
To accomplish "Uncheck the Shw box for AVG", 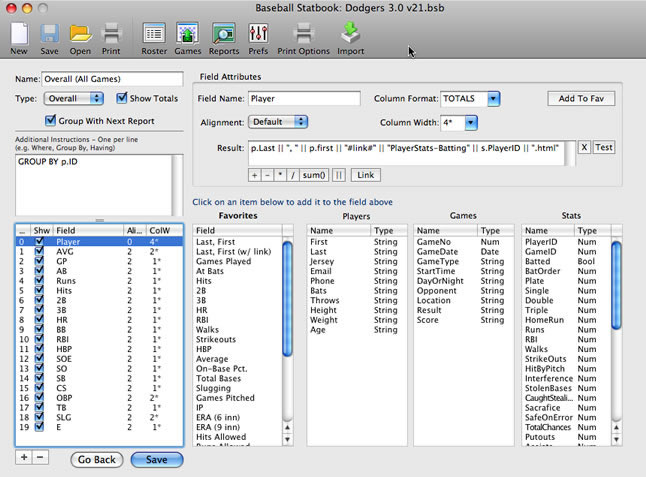I will click(39, 251).
